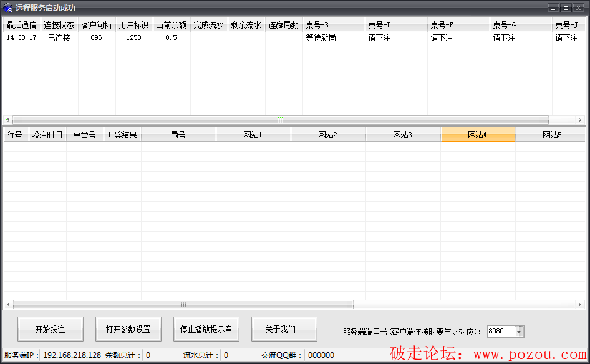The width and height of the screenshot is (590, 364).
Task: Click the 开奖结果 column header
Action: tap(122, 135)
